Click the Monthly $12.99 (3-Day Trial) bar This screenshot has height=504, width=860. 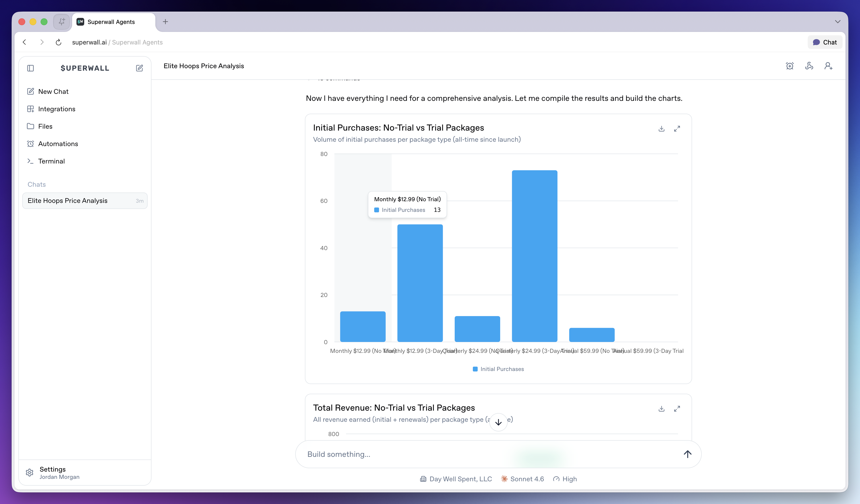pos(420,283)
